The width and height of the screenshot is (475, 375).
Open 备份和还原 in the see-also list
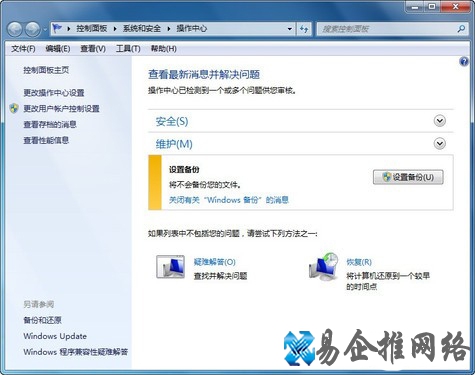point(42,320)
